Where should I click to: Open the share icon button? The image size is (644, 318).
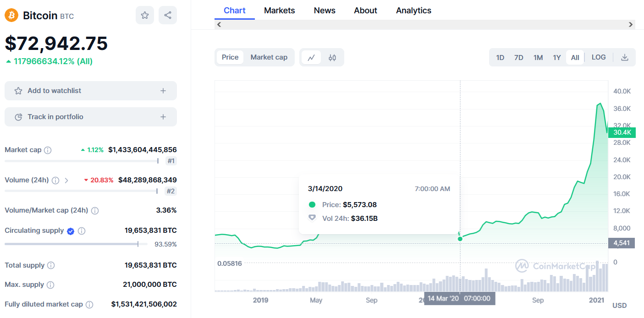[x=168, y=16]
